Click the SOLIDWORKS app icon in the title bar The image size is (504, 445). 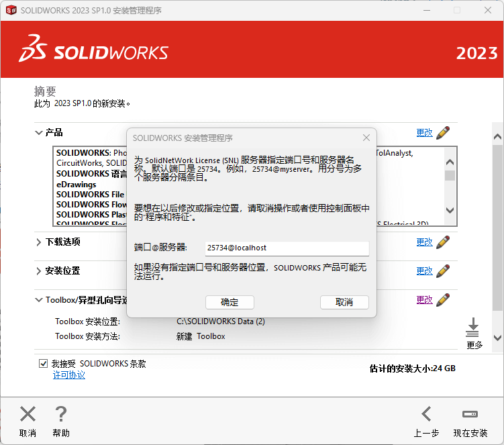pos(11,10)
